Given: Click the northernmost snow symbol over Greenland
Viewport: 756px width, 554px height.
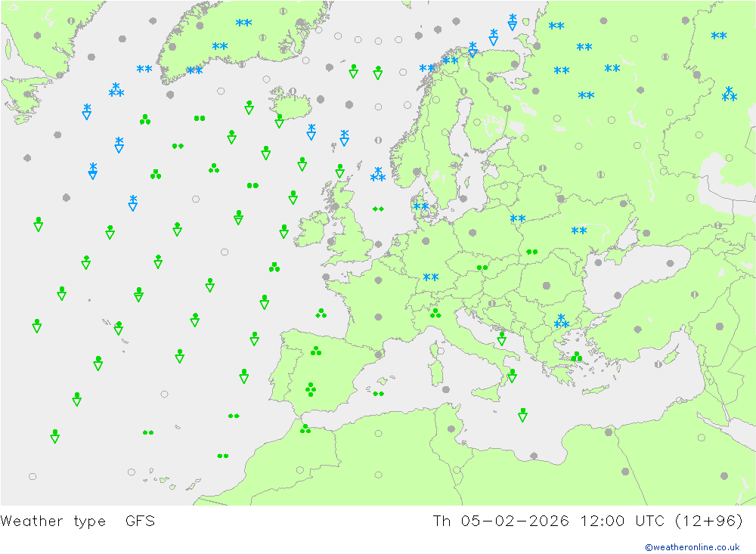Looking at the screenshot, I should pyautogui.click(x=244, y=23).
